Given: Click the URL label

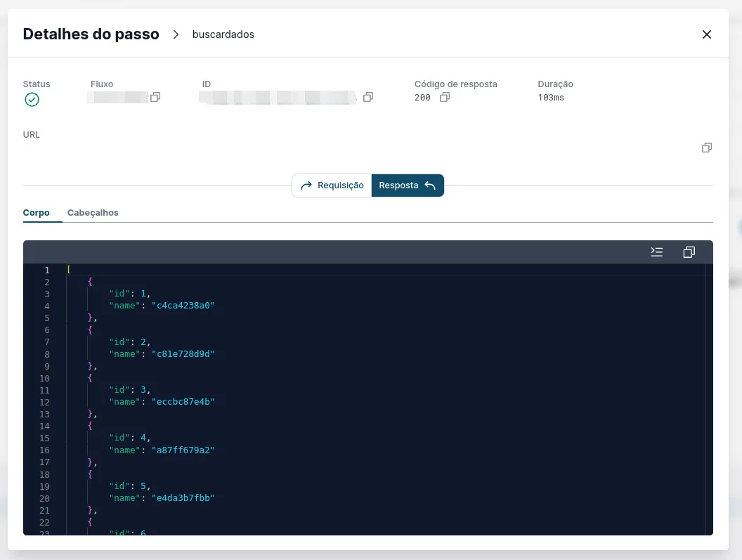Looking at the screenshot, I should point(31,134).
